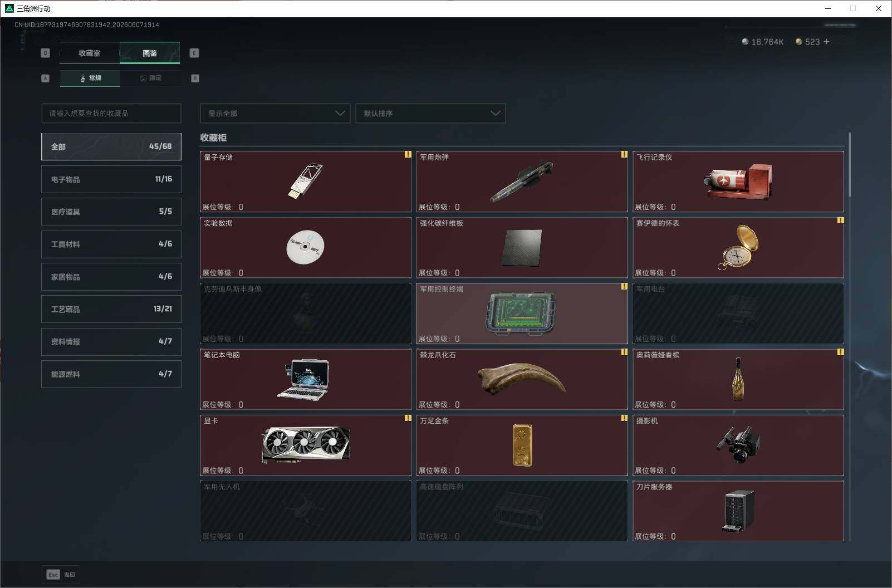Show the 全部 45/68 category
The height and width of the screenshot is (588, 892).
(111, 146)
